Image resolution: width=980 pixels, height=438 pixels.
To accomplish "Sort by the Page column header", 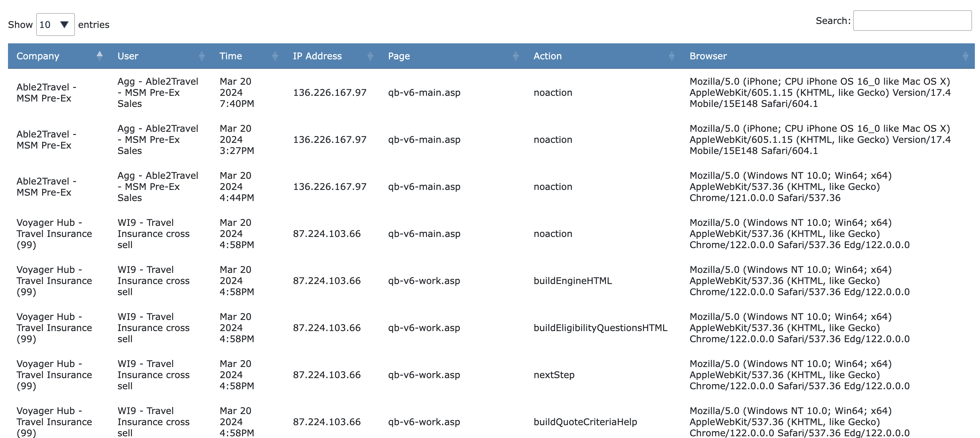I will (452, 56).
